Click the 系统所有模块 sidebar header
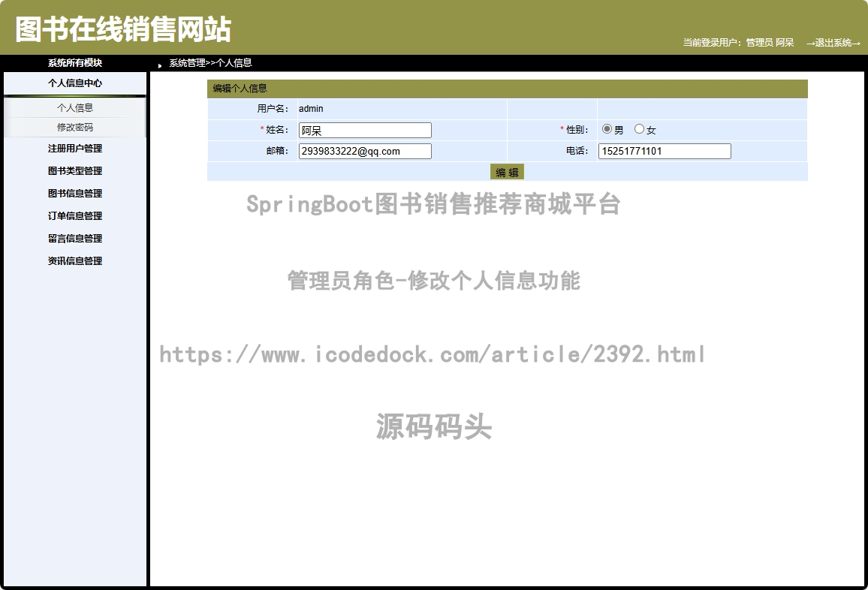Screen dimensions: 868x590 75,62
